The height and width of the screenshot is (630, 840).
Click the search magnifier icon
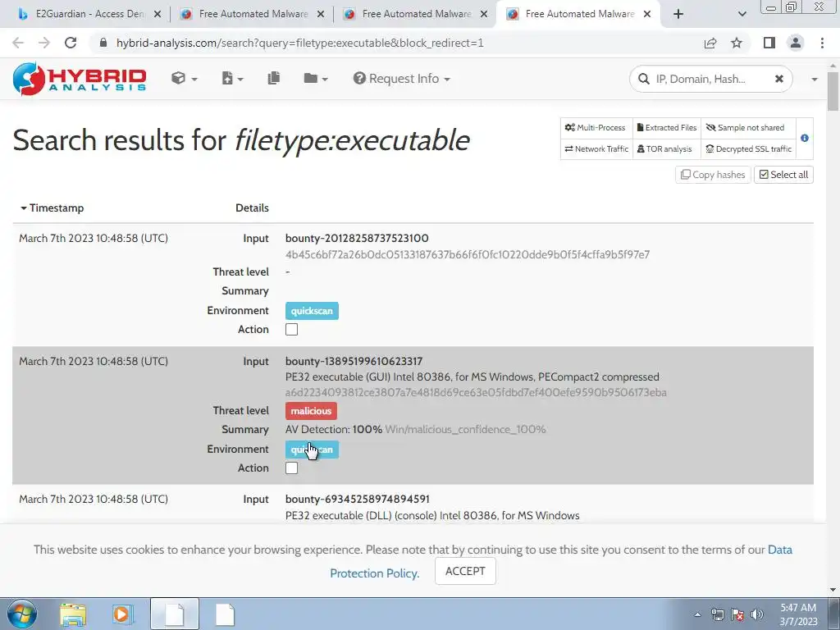(643, 80)
